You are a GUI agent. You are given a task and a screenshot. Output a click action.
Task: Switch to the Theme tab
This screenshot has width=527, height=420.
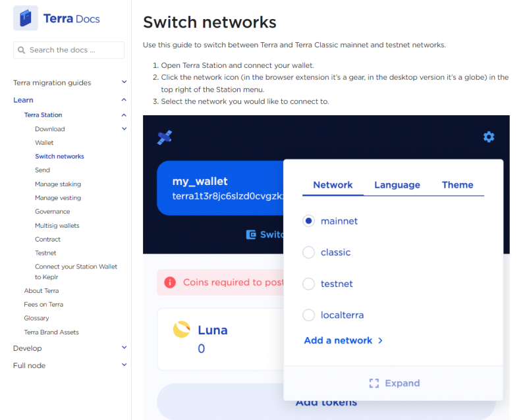457,185
